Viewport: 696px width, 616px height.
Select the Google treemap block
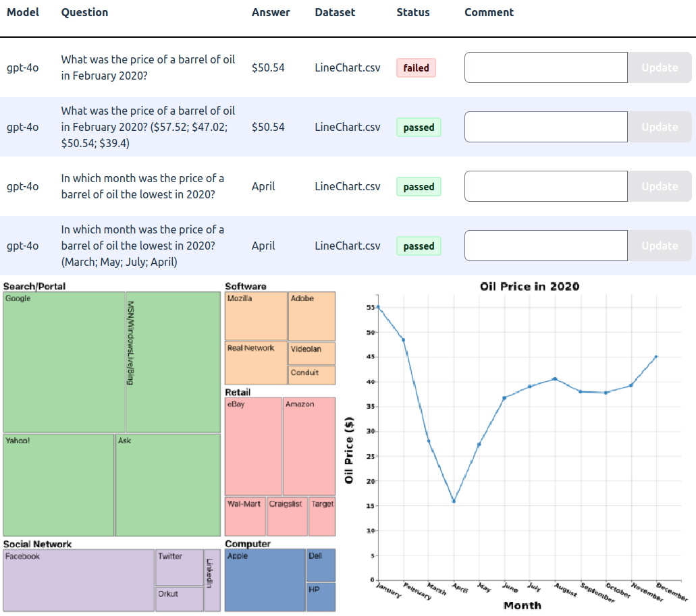[64, 362]
